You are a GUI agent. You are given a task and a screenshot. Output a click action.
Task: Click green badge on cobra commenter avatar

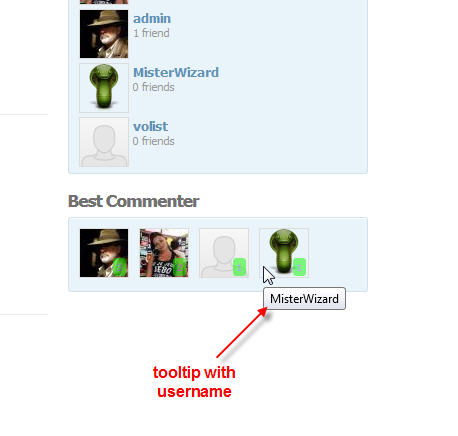tap(299, 267)
